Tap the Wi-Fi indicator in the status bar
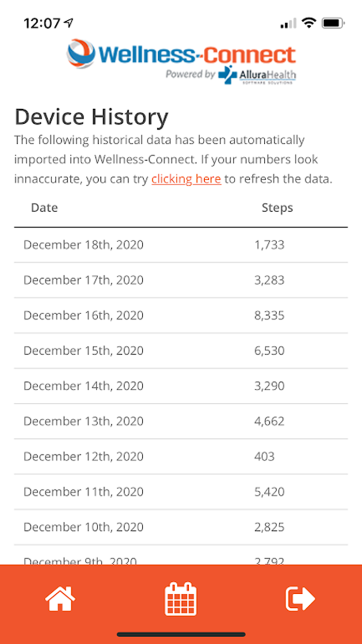This screenshot has height=644, width=362. [310, 23]
